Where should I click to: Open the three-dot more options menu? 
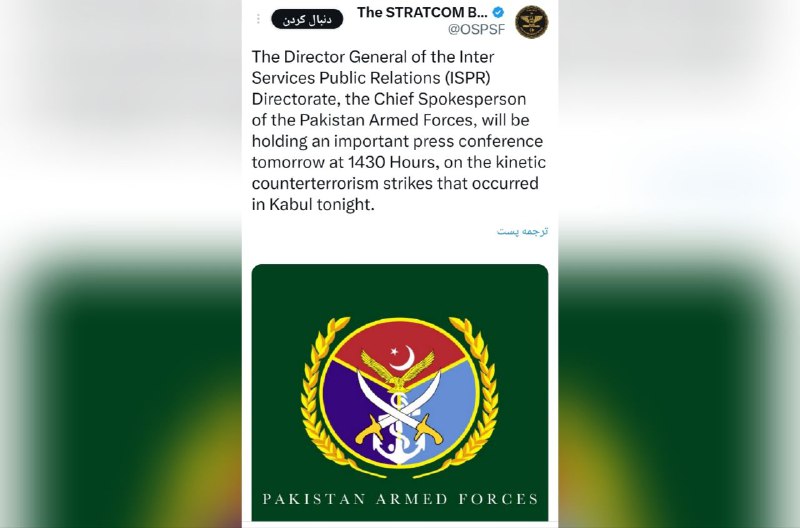tap(258, 19)
